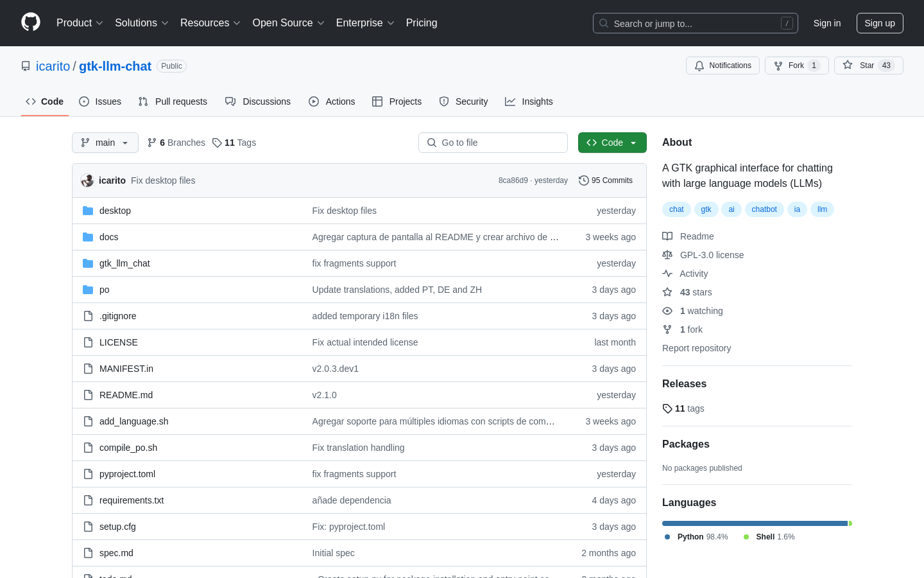
Task: Open the po folder icon
Action: [88, 290]
